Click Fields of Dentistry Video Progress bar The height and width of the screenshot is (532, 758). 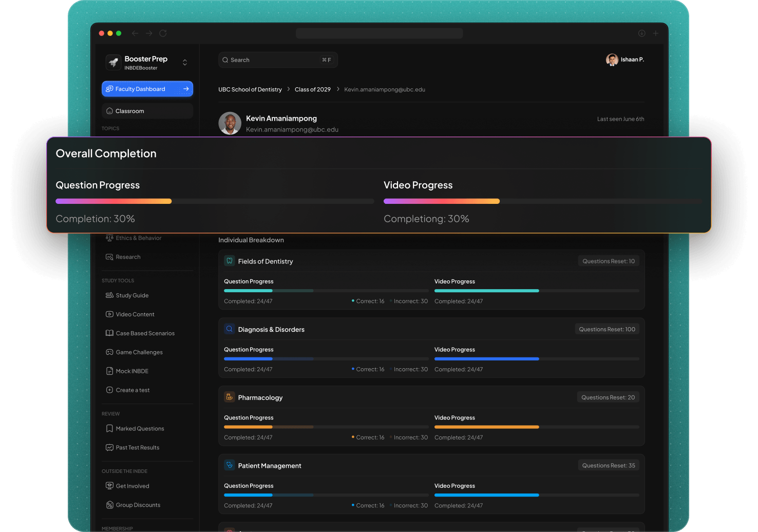coord(537,291)
